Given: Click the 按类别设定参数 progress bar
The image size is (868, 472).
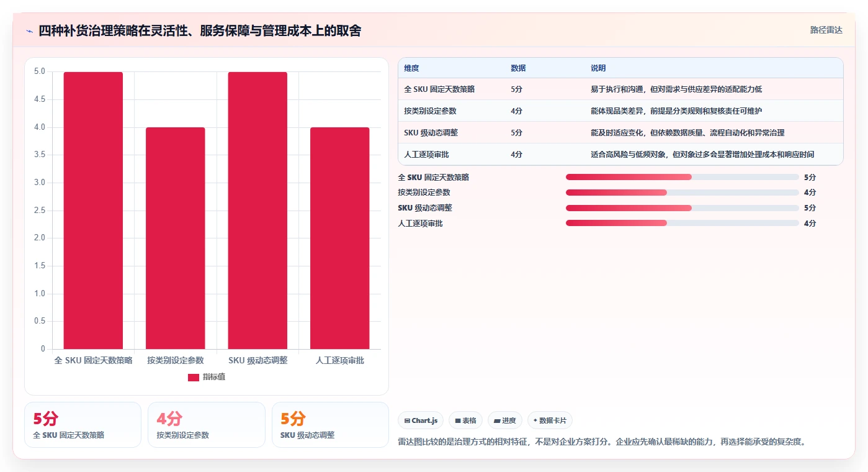Looking at the screenshot, I should (682, 193).
